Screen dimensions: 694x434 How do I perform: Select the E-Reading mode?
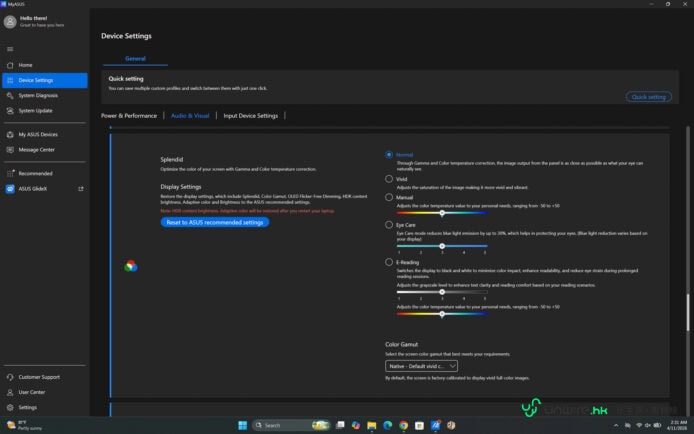389,262
